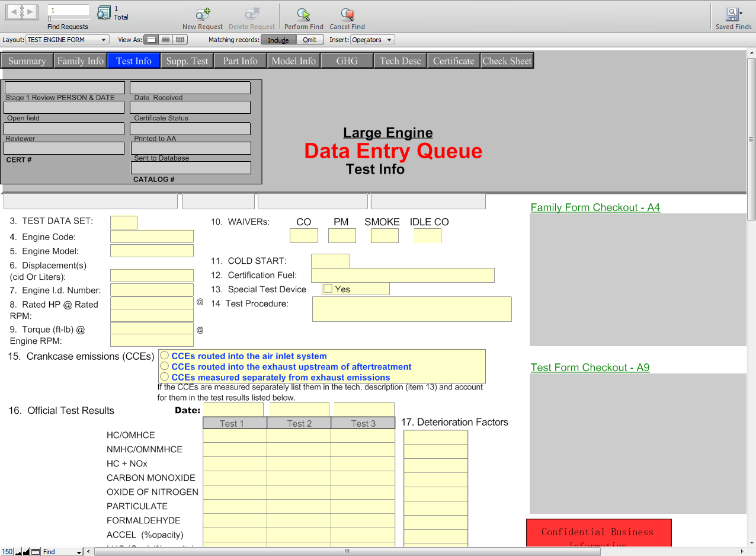The height and width of the screenshot is (556, 756).
Task: Click the Confidential Business Information button
Action: [599, 533]
